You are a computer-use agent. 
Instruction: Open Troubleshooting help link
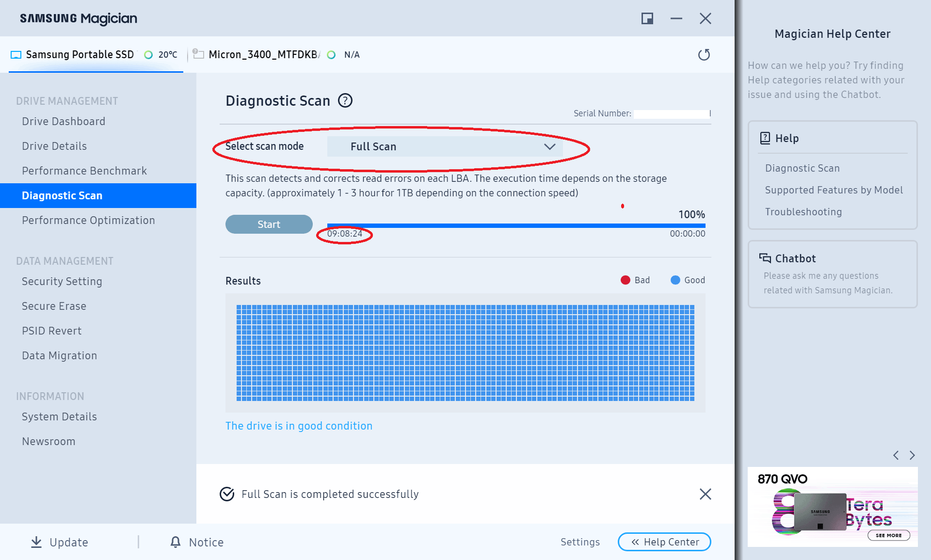pos(803,212)
